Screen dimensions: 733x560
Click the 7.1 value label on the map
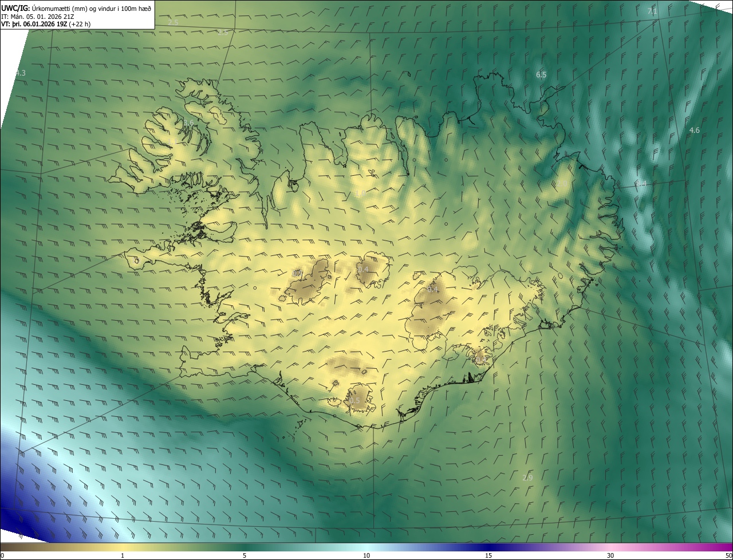(x=652, y=11)
